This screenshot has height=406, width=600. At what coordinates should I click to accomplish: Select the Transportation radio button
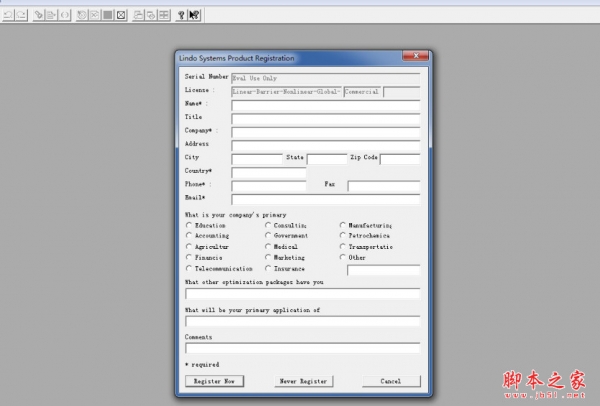(x=342, y=246)
